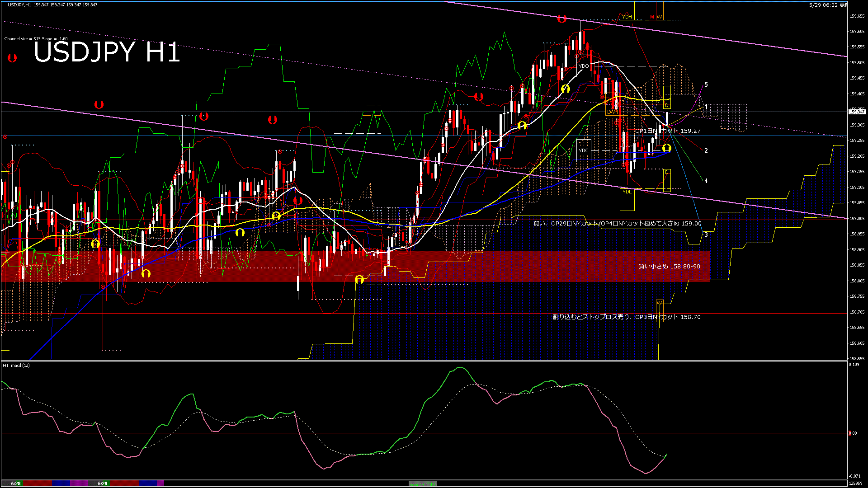868x488 pixels.
Task: Click the red down arrow under Channel size text
Action: [12, 58]
